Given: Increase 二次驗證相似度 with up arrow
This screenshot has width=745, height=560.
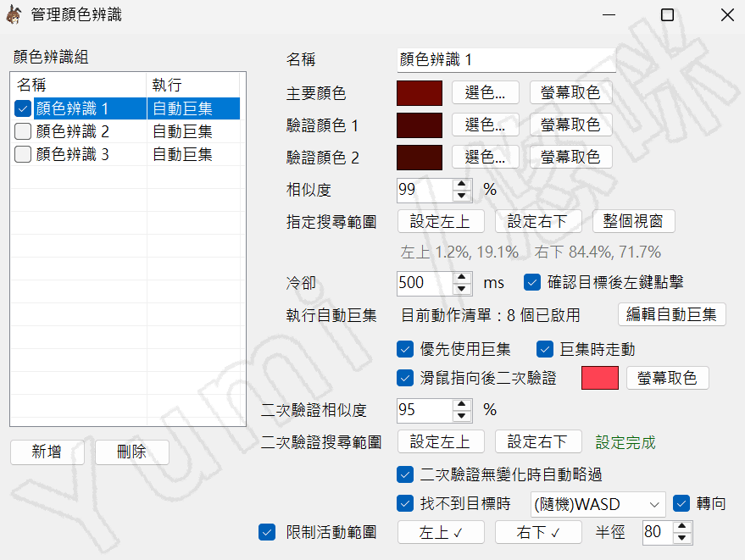Looking at the screenshot, I should 462,404.
